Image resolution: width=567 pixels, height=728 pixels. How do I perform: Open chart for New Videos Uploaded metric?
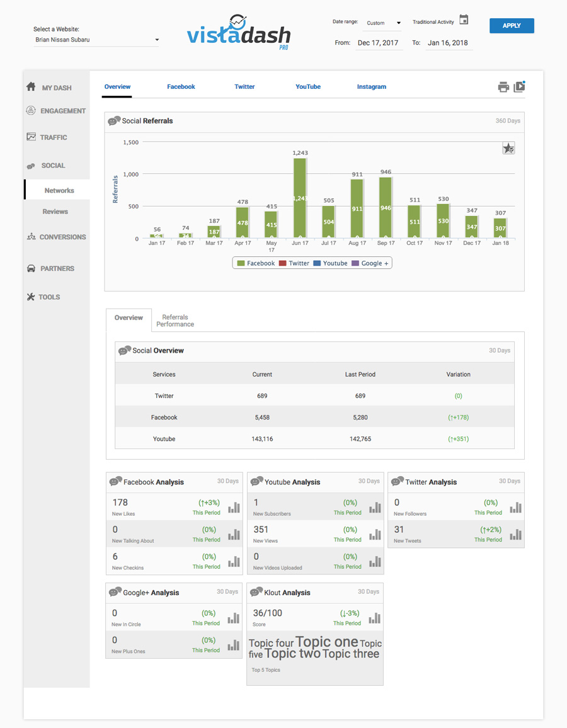(375, 561)
